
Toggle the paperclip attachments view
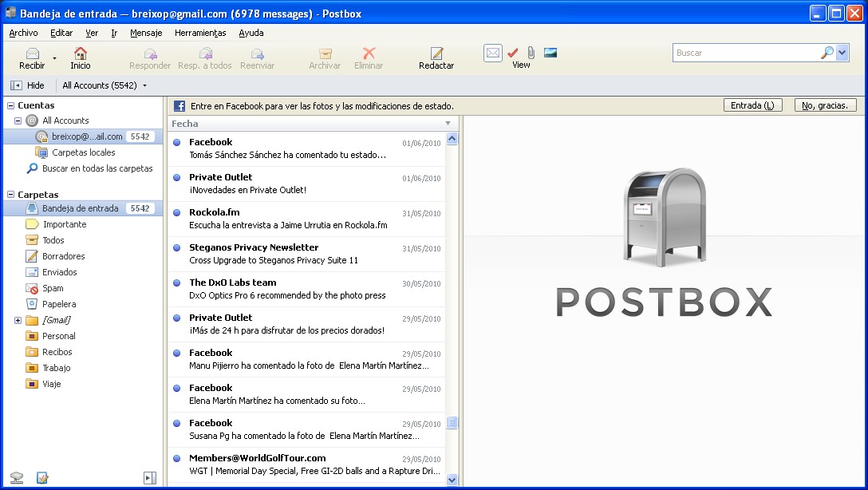pos(531,53)
